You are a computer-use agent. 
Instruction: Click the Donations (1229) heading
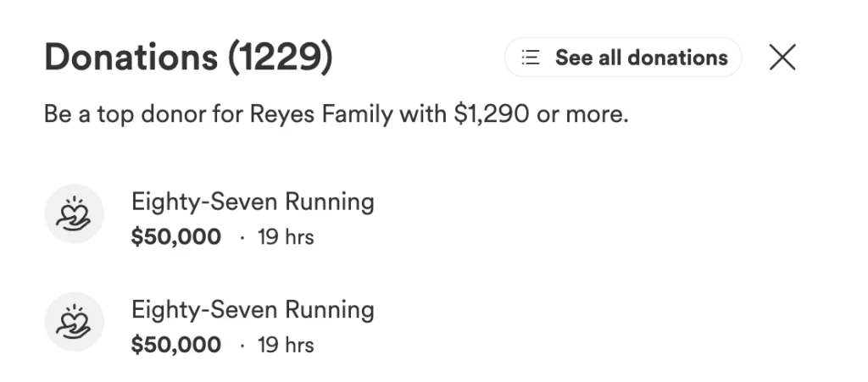pyautogui.click(x=188, y=58)
